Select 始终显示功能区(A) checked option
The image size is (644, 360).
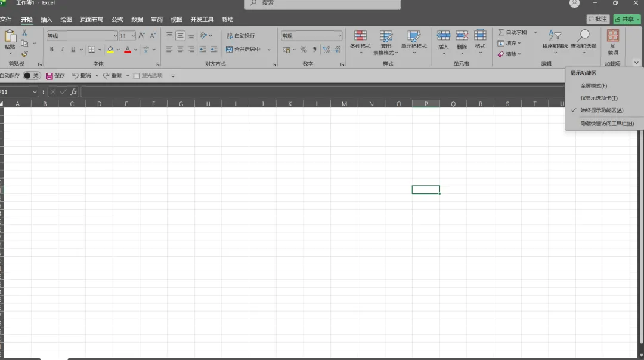click(x=602, y=110)
